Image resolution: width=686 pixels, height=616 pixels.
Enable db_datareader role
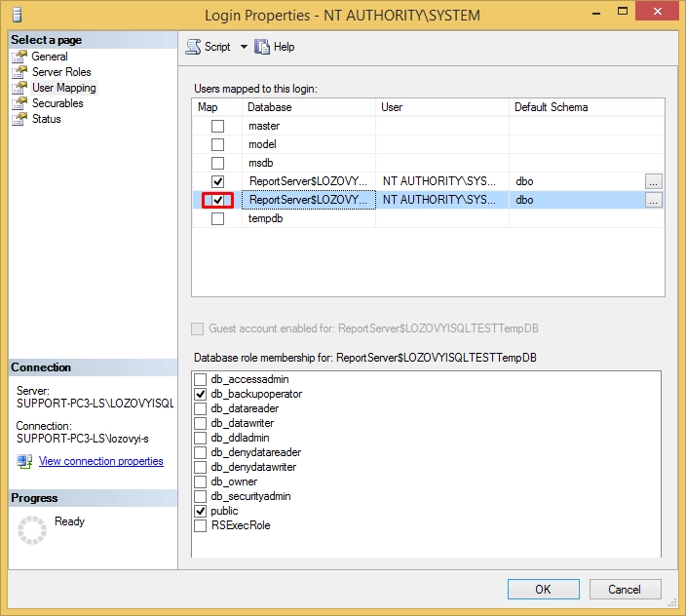tap(201, 408)
